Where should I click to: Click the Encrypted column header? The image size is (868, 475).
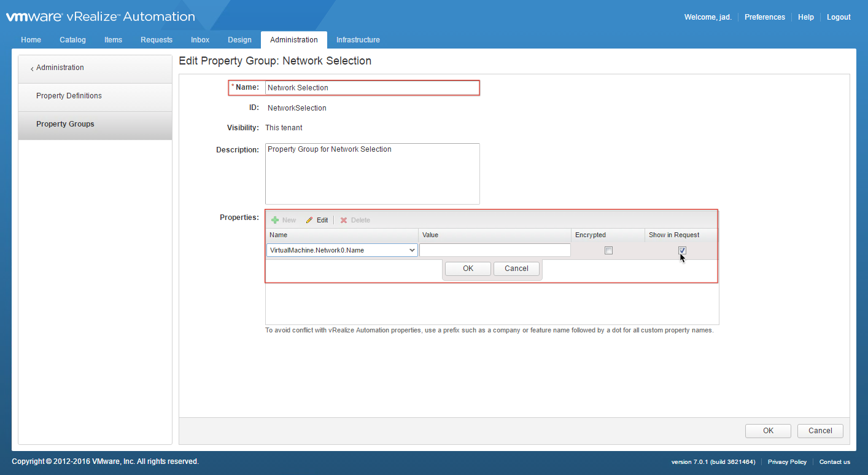tap(608, 235)
